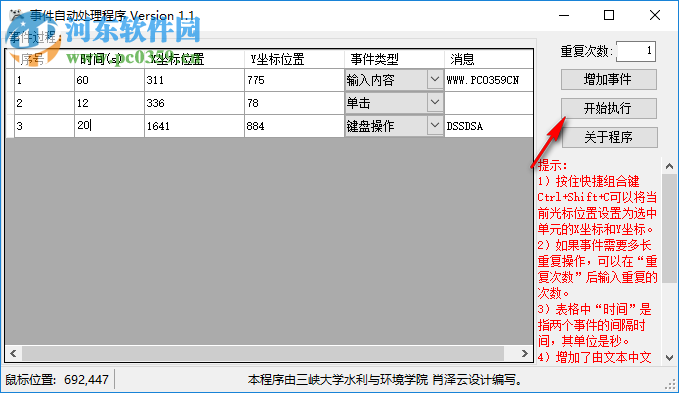Image resolution: width=679 pixels, height=393 pixels.
Task: Select sequence number cell 2
Action: pyautogui.click(x=45, y=103)
